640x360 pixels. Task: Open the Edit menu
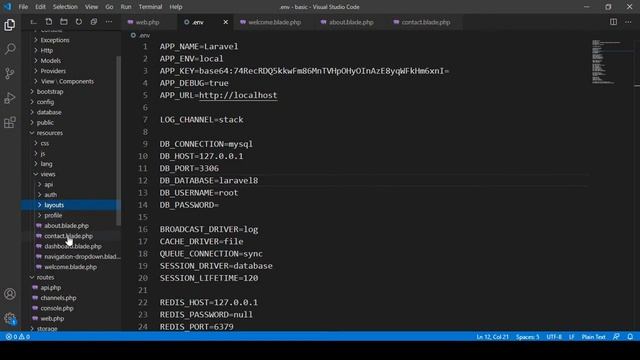[40, 7]
